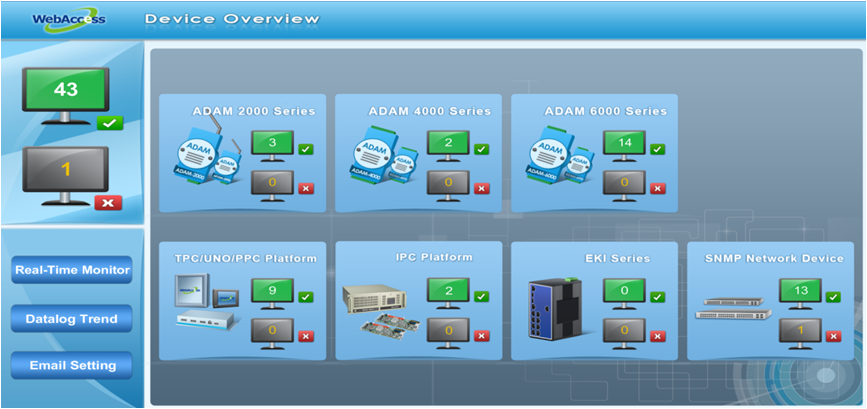Click the Device Overview page heading

point(232,19)
